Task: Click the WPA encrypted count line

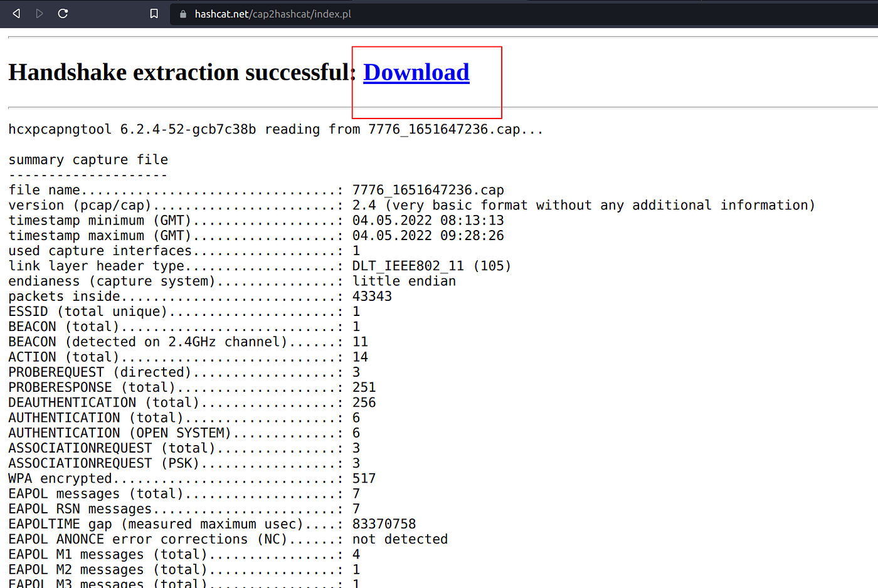Action: [x=188, y=478]
